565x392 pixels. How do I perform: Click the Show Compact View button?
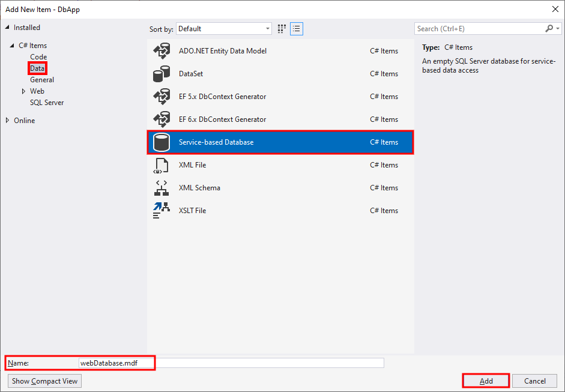(x=44, y=381)
